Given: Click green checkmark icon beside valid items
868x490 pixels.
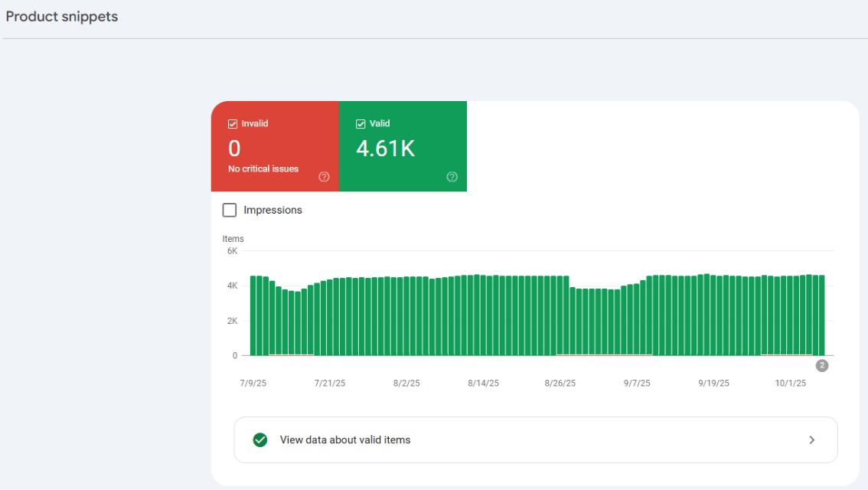Looking at the screenshot, I should tap(260, 439).
